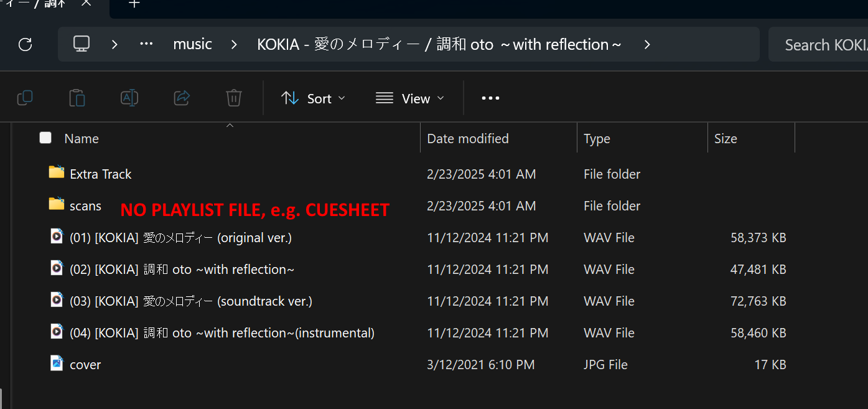The width and height of the screenshot is (868, 409).
Task: Expand chevron after music breadcrumb
Action: coord(234,45)
